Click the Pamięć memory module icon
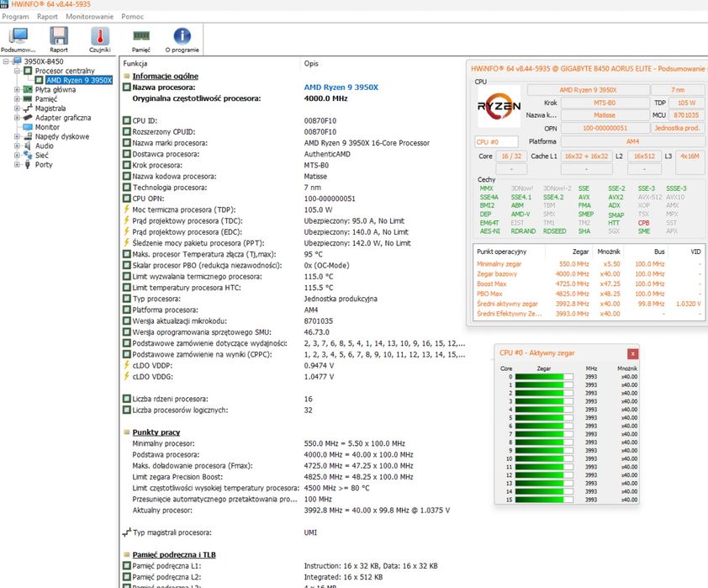The image size is (708, 588). [141, 35]
